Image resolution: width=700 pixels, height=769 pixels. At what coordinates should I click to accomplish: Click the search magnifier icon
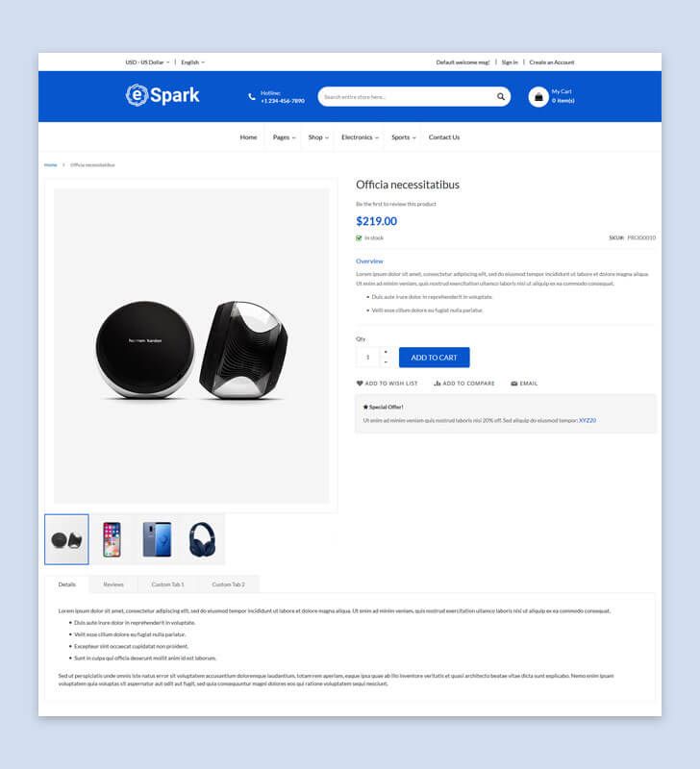click(x=500, y=97)
